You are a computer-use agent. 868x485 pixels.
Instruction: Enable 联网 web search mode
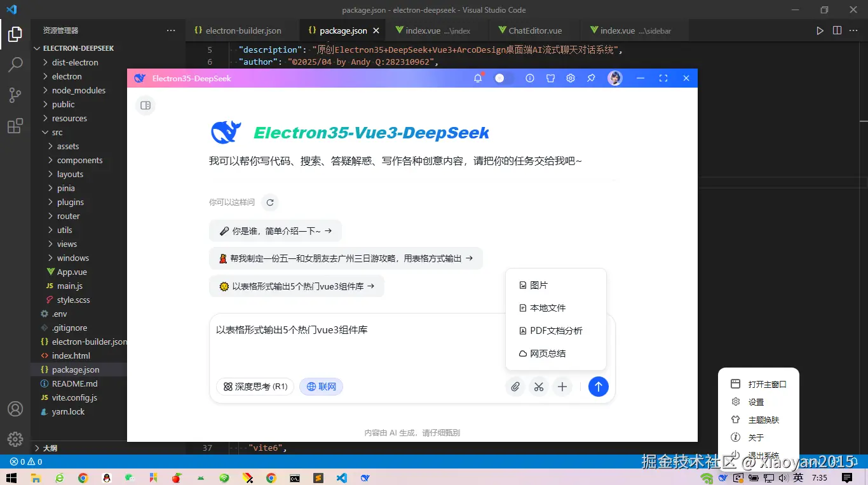coord(321,387)
